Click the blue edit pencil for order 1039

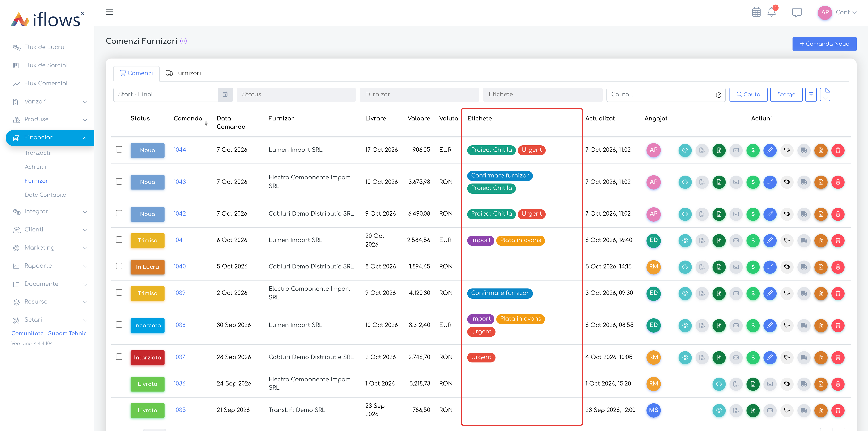coord(770,293)
